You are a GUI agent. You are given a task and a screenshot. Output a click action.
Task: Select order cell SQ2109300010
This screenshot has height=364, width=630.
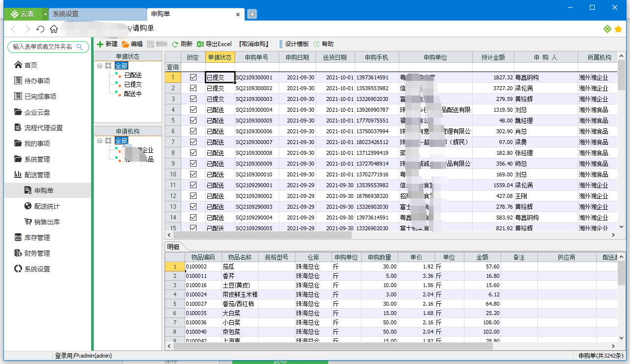(257, 174)
